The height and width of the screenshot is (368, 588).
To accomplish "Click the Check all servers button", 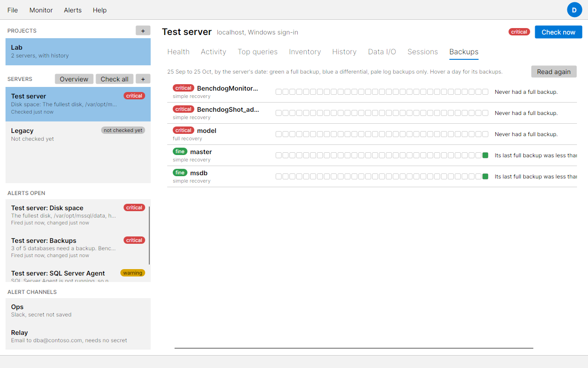I will [x=114, y=79].
